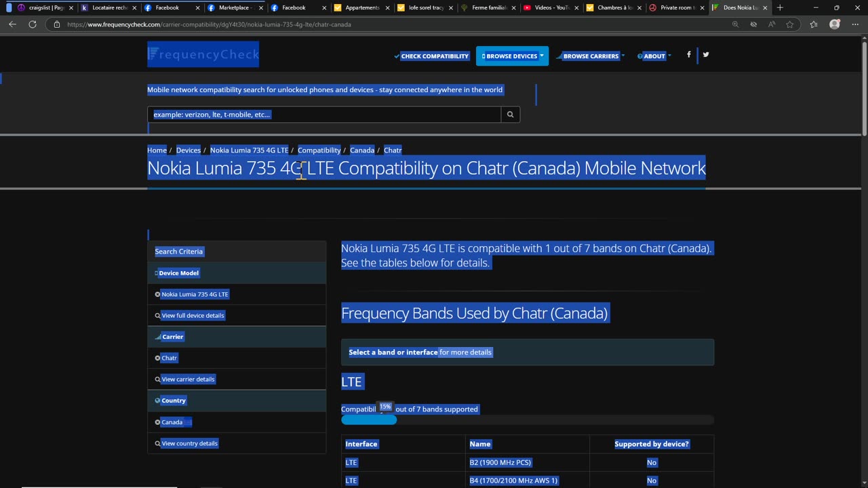868x488 pixels.
Task: Open Nokia Lumia 735 4G LTE breadcrumb
Action: point(249,150)
